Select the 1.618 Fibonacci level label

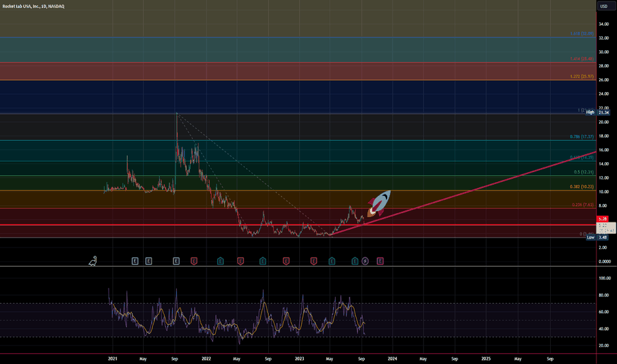pos(582,34)
